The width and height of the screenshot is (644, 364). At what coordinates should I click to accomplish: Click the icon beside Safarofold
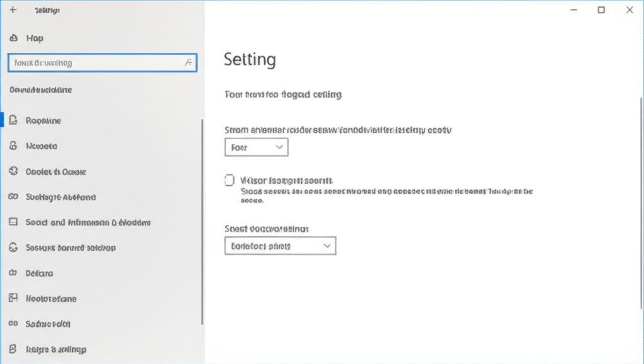[x=13, y=323]
